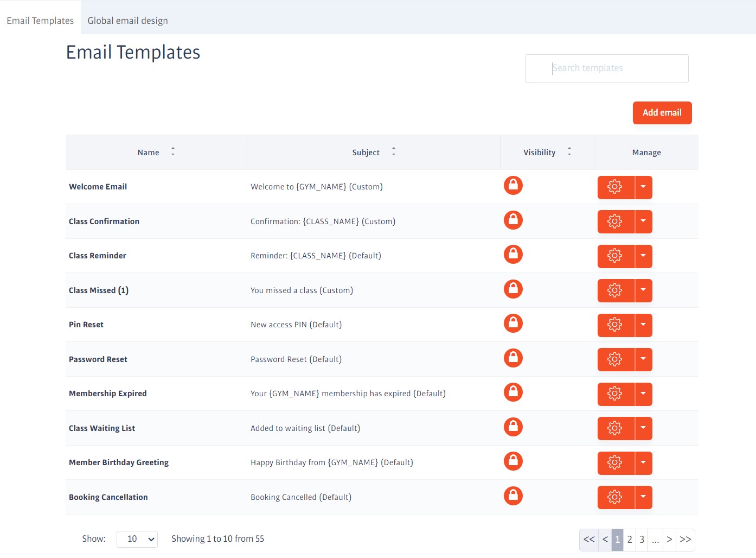
Task: Go to page 2 in pagination
Action: tap(630, 540)
